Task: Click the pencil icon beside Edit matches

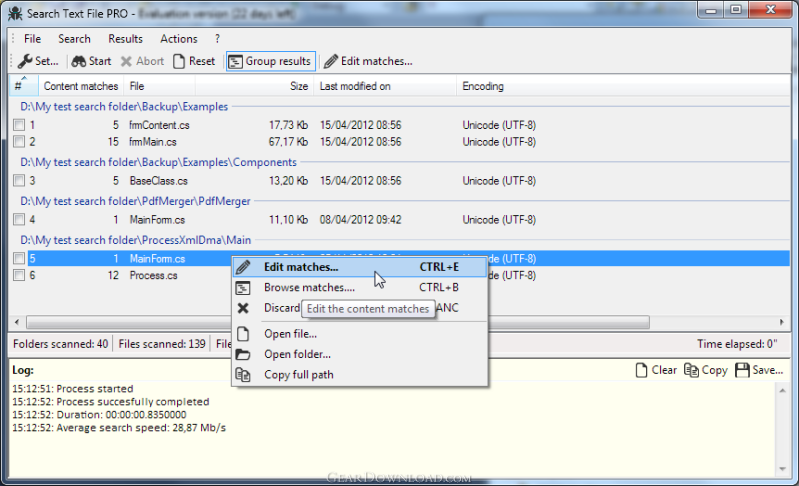Action: pos(243,267)
